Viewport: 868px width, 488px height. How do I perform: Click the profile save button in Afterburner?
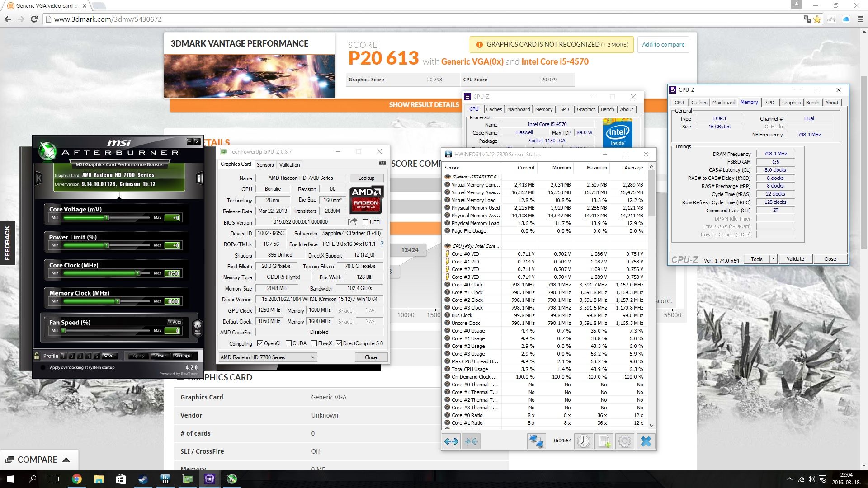point(108,356)
